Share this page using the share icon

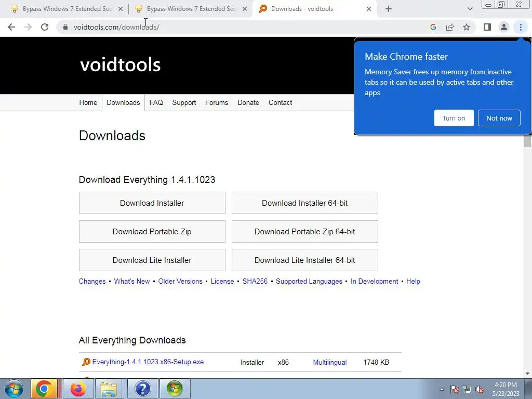tap(450, 27)
